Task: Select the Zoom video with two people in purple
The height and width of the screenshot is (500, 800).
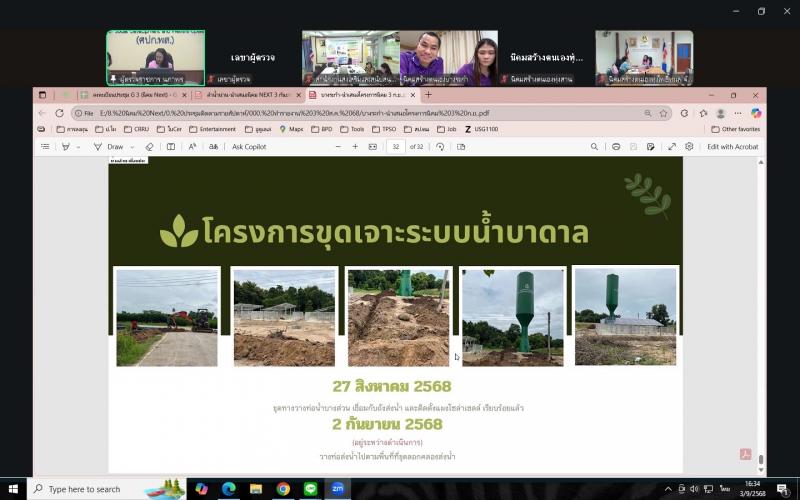Action: (x=449, y=58)
